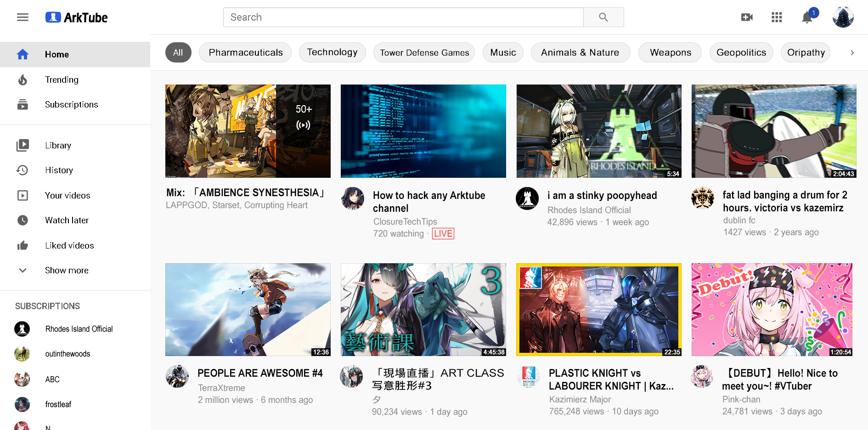The width and height of the screenshot is (868, 430).
Task: Open ABC subscription avatar
Action: 22,379
